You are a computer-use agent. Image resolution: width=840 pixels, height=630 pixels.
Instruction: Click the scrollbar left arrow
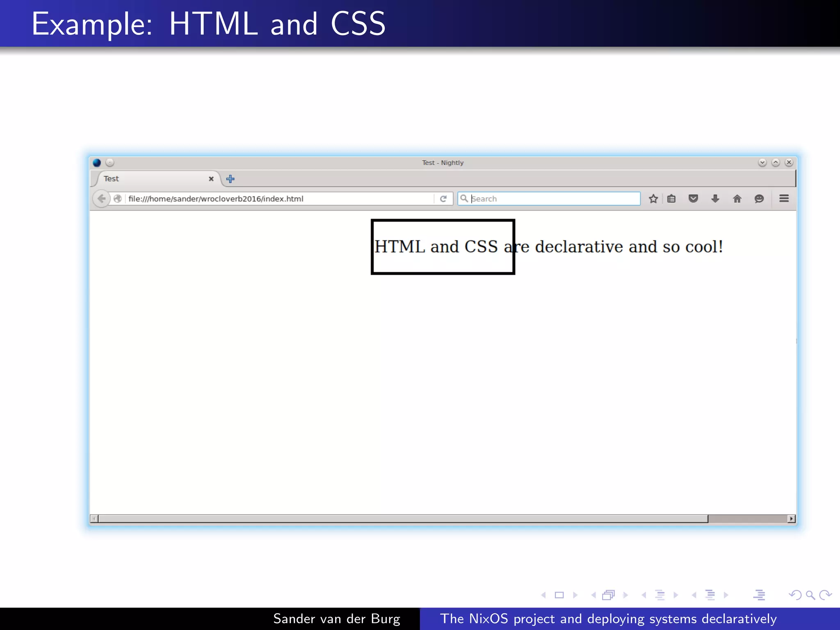[94, 519]
